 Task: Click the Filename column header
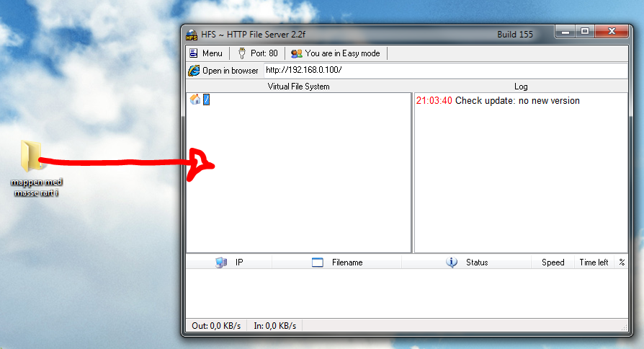pyautogui.click(x=337, y=262)
